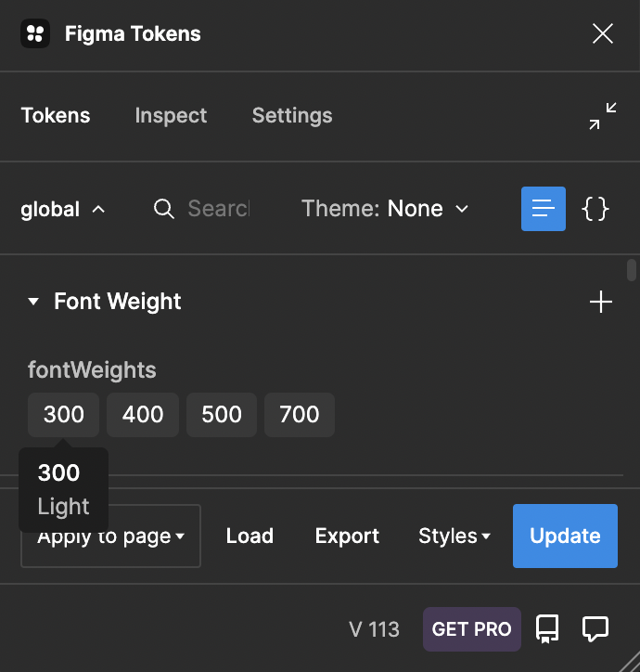Viewport: 640px width, 672px height.
Task: Collapse the Font Weight section
Action: [33, 302]
